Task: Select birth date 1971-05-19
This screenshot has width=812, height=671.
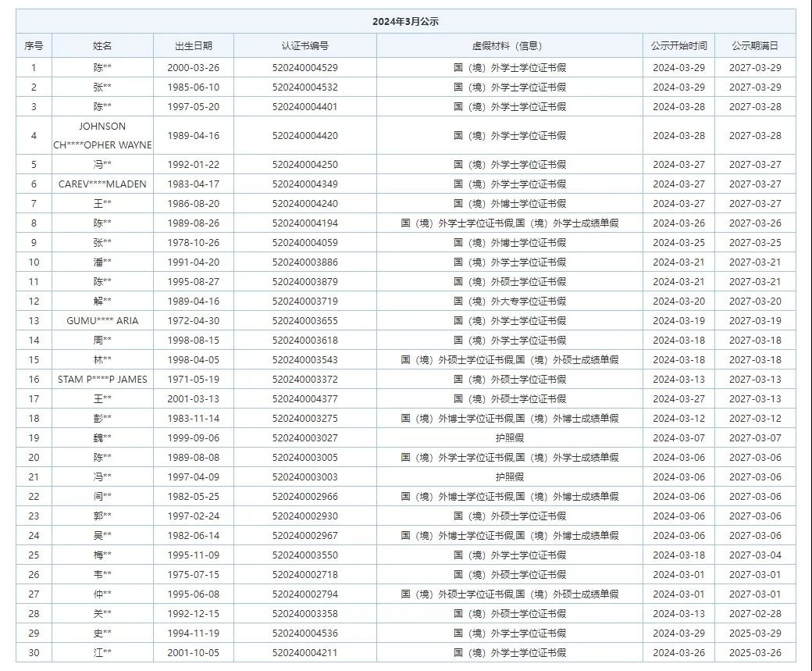Action: [193, 380]
